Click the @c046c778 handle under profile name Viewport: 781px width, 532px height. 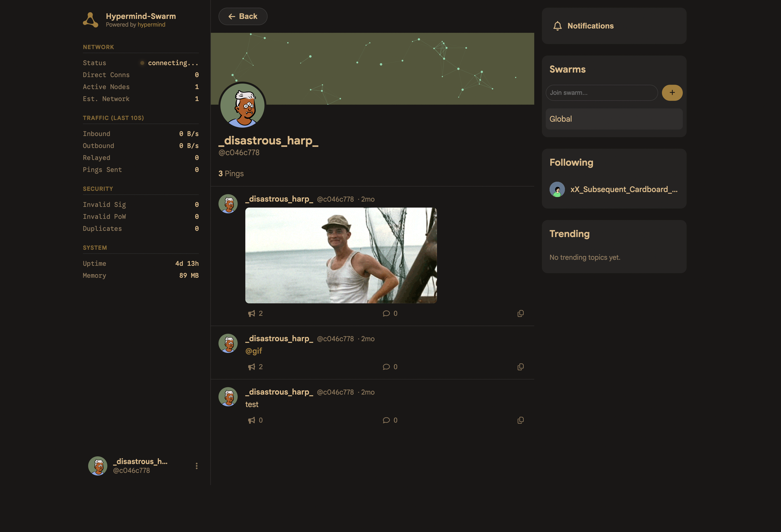pyautogui.click(x=239, y=153)
